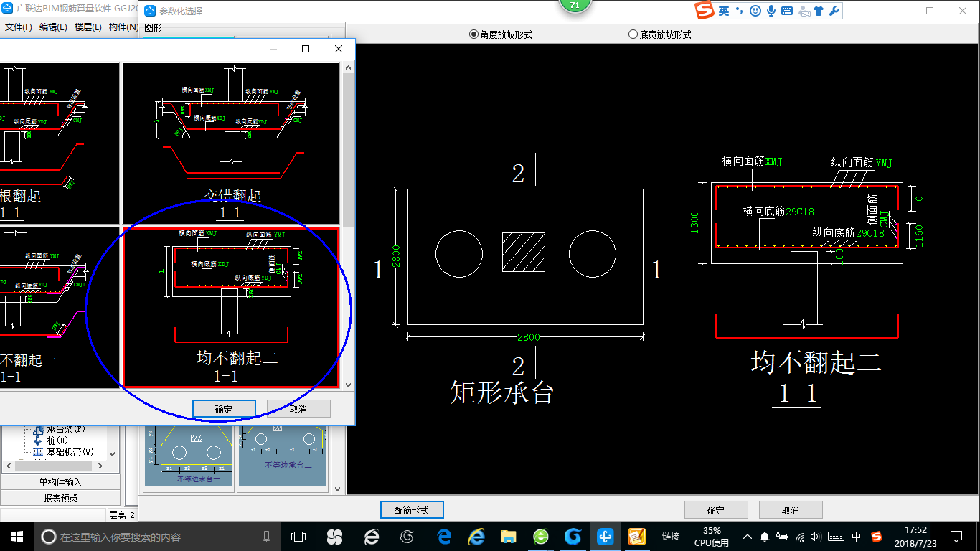Open the 构件(N) menu
Screen dimensions: 980x551
point(123,27)
